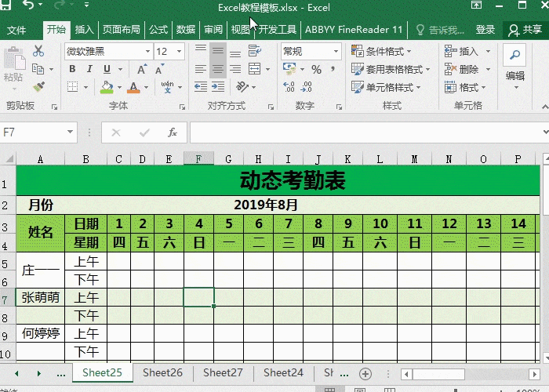Click the Name Box showing F7
549x392 pixels.
click(31, 132)
